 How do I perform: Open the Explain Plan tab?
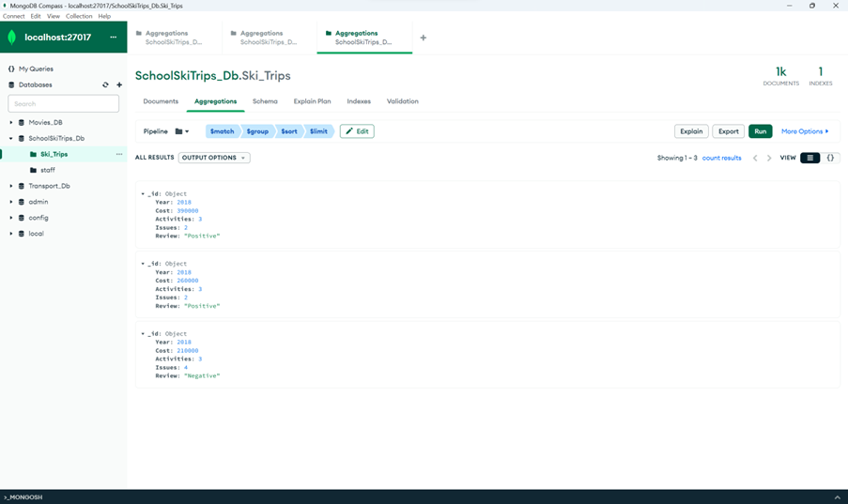pyautogui.click(x=312, y=101)
